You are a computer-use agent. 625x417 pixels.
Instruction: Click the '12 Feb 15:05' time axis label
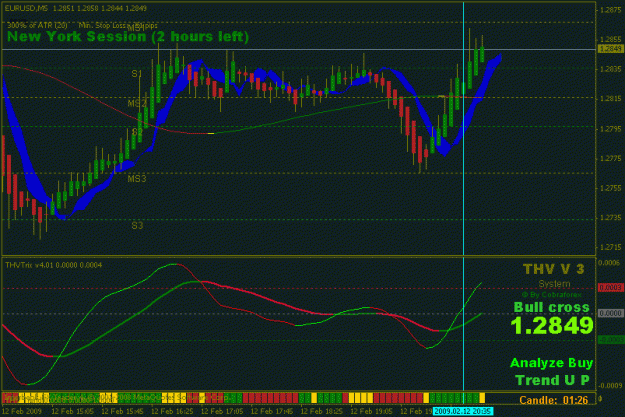click(73, 411)
